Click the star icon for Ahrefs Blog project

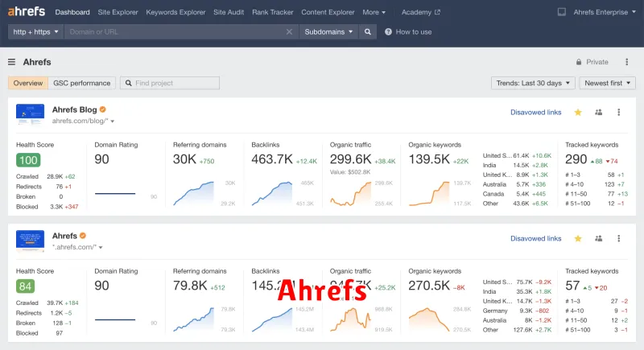(578, 113)
